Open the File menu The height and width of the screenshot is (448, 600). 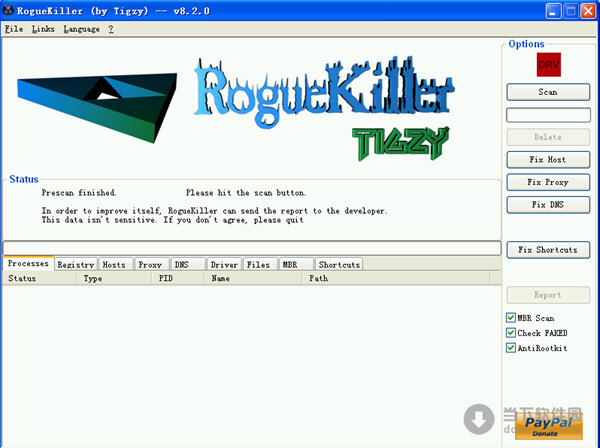pyautogui.click(x=14, y=29)
